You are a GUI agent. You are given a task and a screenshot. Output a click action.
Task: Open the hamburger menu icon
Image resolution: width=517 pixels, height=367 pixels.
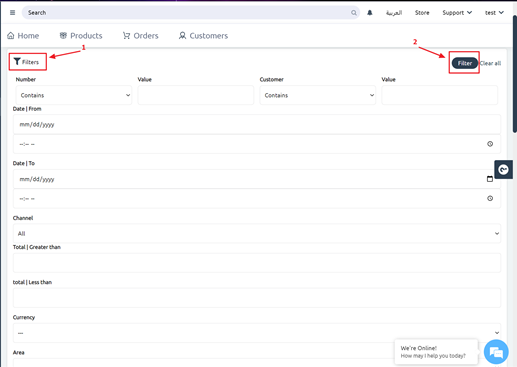(12, 13)
